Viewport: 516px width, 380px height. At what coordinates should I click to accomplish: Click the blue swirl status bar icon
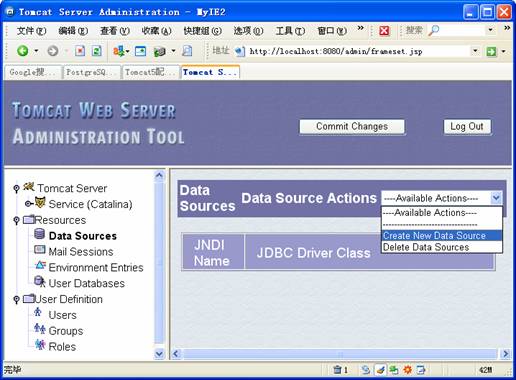(x=366, y=369)
